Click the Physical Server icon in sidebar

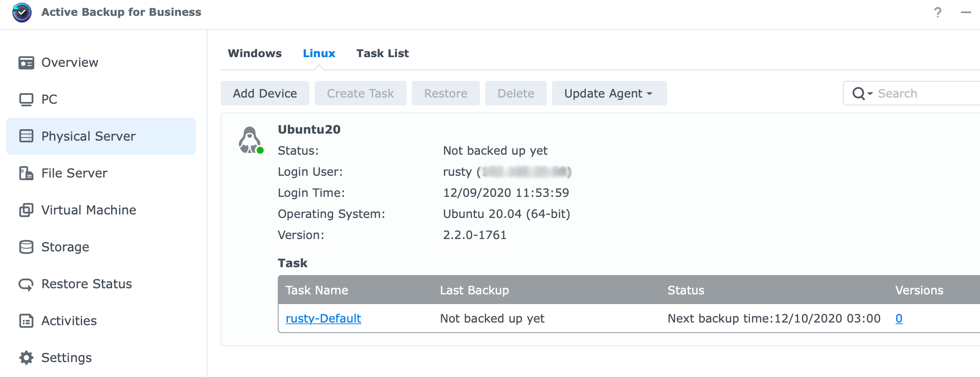(x=26, y=136)
